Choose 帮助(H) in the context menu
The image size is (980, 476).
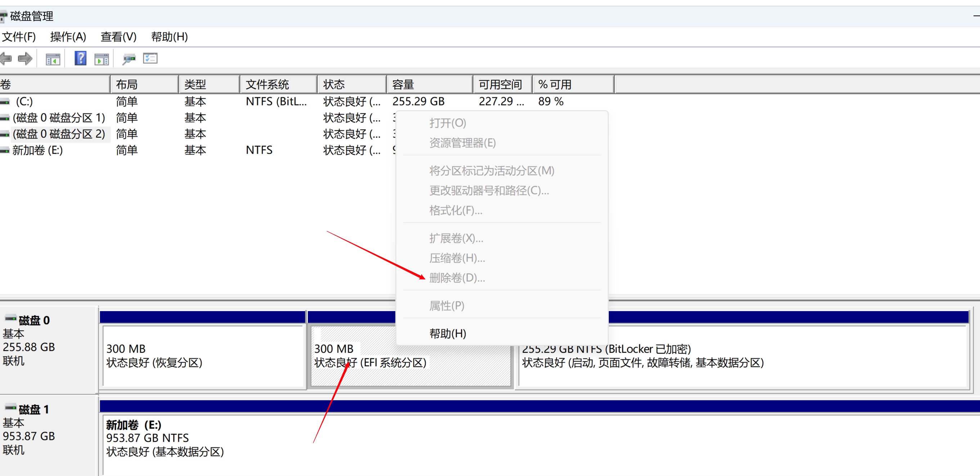[502, 333]
